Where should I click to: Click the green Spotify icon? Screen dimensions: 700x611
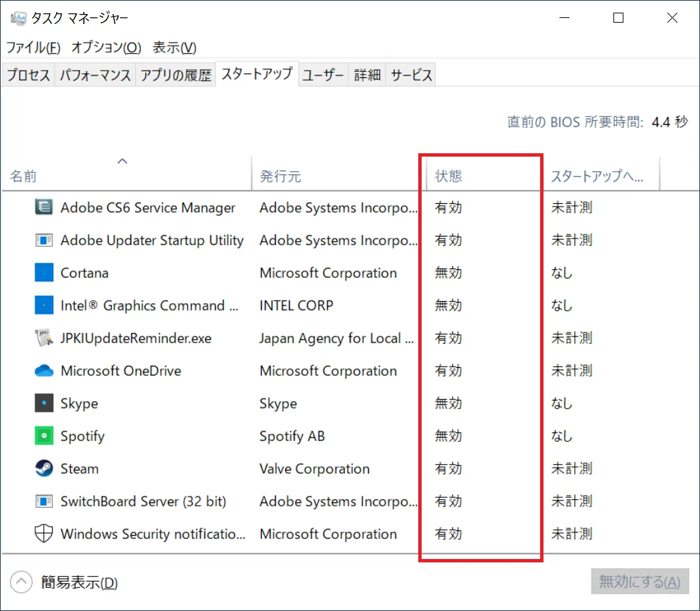(44, 436)
